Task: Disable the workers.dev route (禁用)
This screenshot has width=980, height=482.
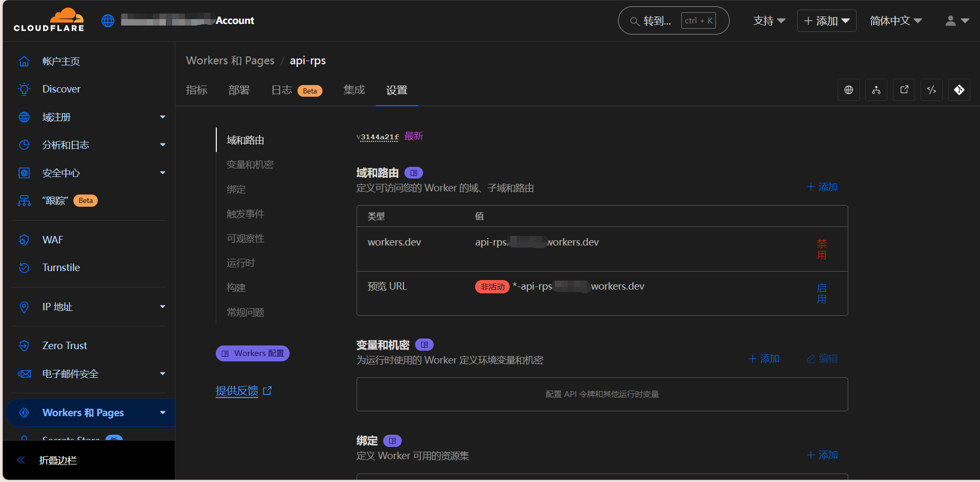Action: point(822,249)
